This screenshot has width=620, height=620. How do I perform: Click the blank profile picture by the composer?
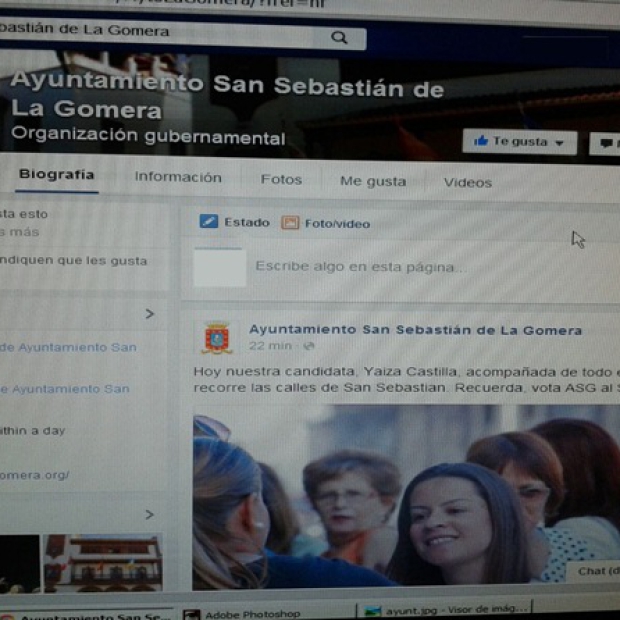(220, 268)
